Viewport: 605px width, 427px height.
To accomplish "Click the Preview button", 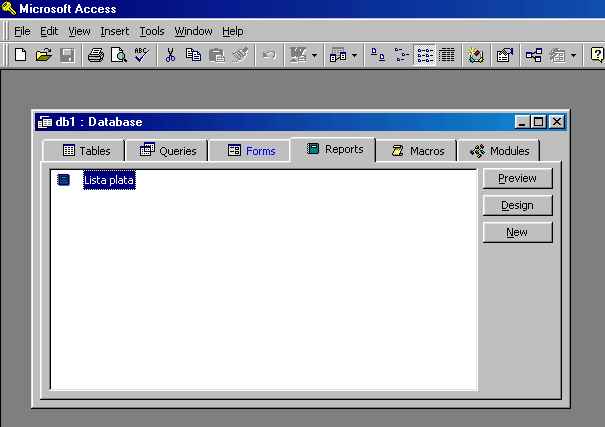I will point(517,178).
